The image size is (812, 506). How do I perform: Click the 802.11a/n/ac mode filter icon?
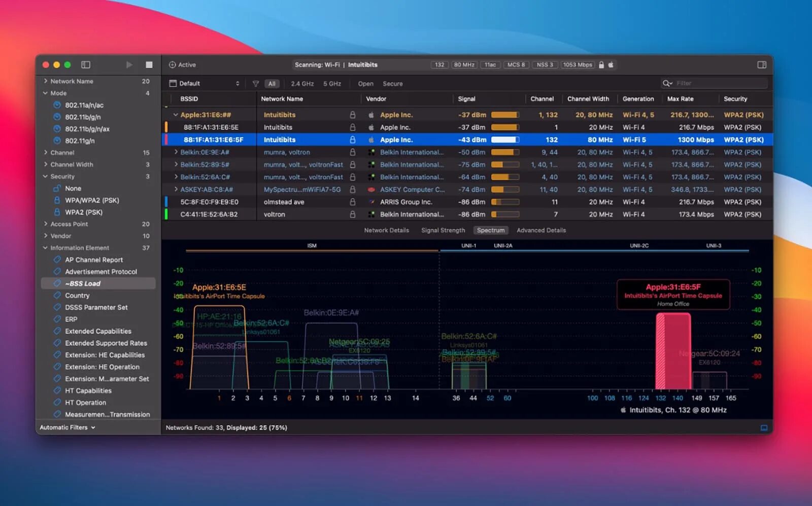click(x=57, y=105)
